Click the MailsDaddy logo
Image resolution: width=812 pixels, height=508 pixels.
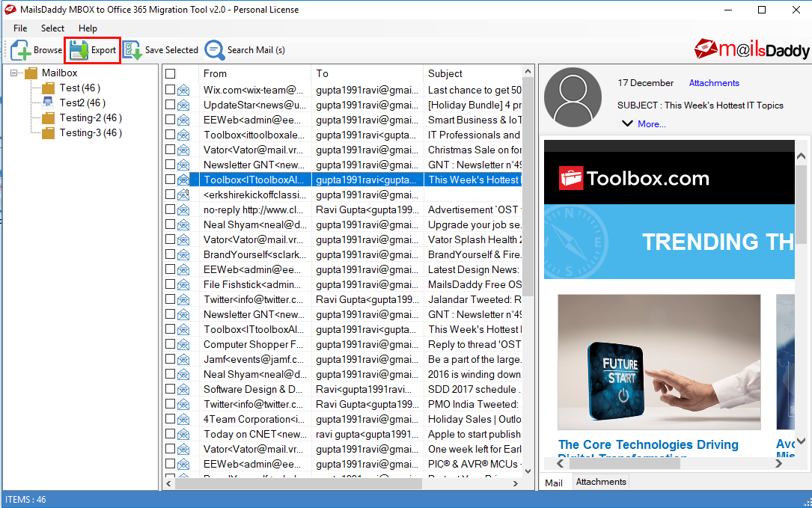point(751,49)
